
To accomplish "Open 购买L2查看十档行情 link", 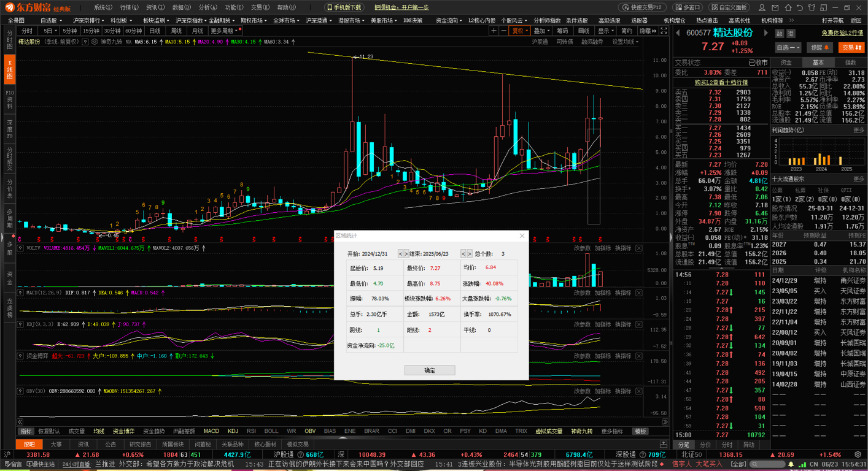I will point(721,82).
